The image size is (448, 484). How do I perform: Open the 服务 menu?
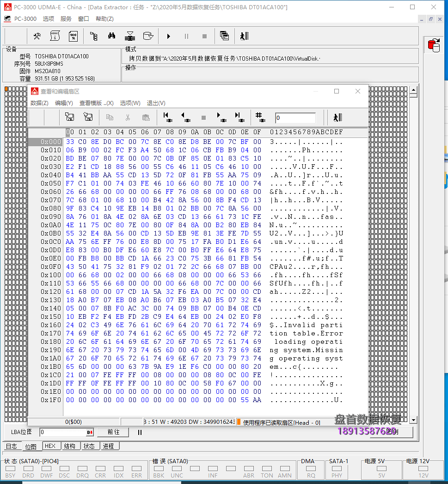click(x=66, y=19)
